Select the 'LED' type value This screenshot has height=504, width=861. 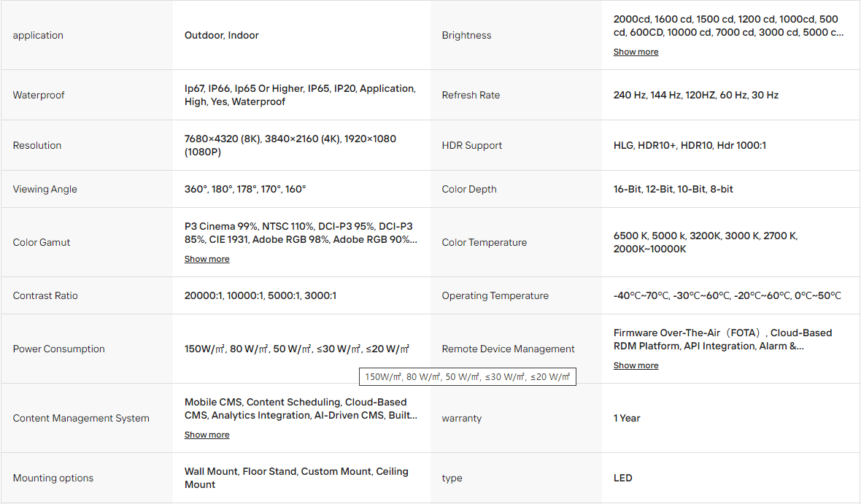point(622,478)
